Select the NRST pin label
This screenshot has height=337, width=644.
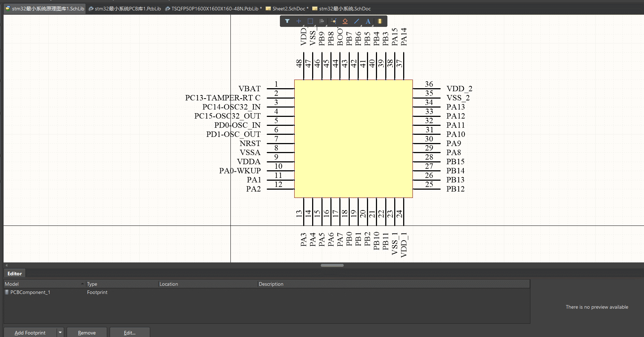pyautogui.click(x=250, y=143)
